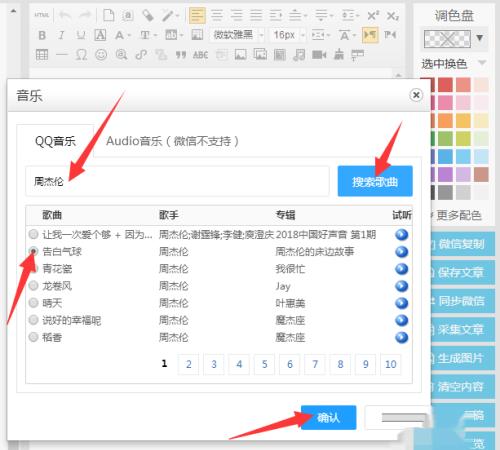Image resolution: width=500 pixels, height=450 pixels.
Task: Click the 确认 button
Action: tap(328, 417)
